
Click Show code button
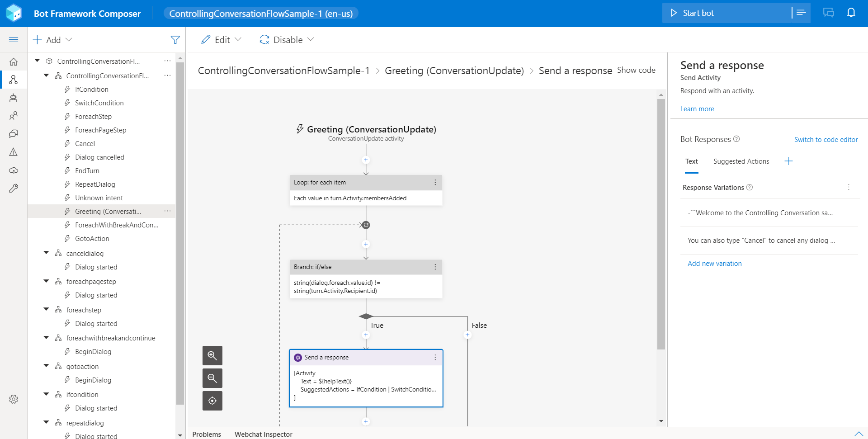coord(637,70)
